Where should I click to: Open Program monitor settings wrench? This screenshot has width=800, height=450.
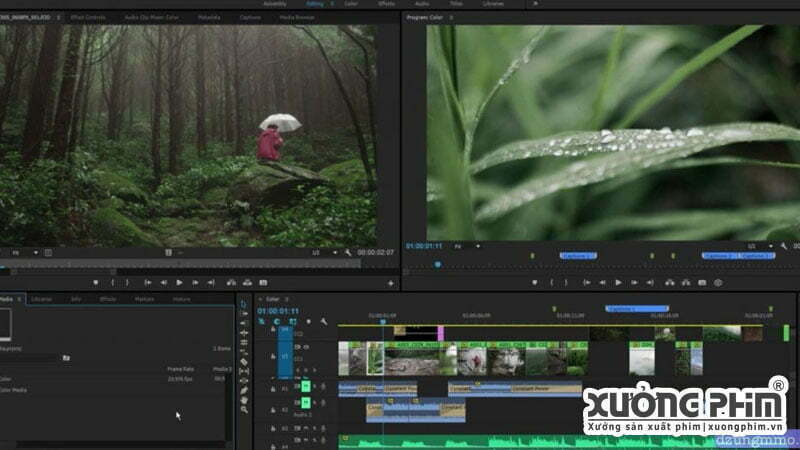784,246
